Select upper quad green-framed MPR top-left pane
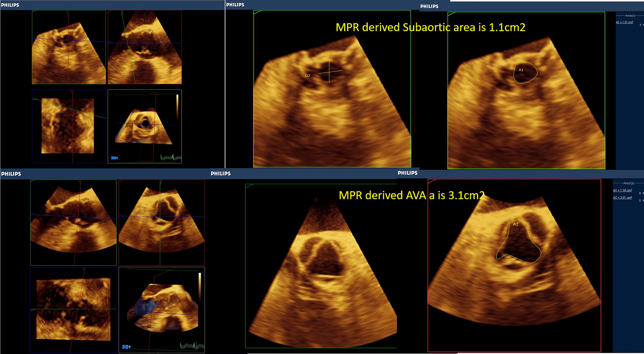This screenshot has height=354, width=644. tap(69, 47)
